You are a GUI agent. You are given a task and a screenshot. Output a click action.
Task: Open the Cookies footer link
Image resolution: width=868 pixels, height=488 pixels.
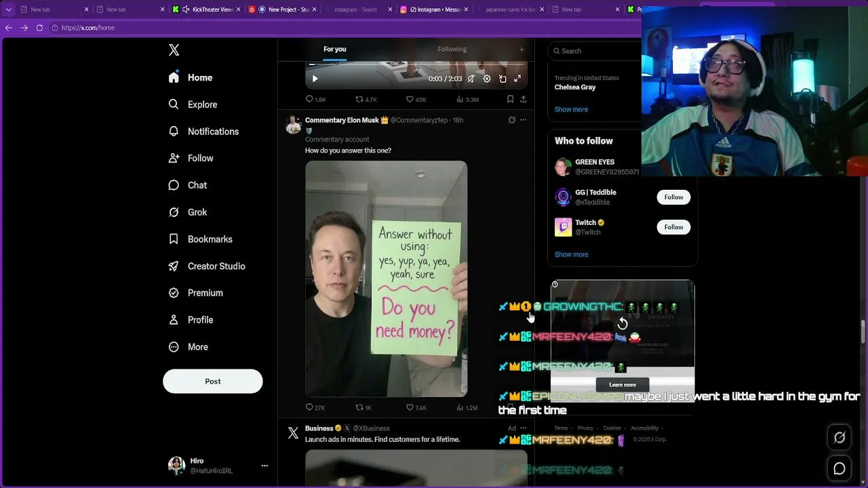tap(612, 428)
